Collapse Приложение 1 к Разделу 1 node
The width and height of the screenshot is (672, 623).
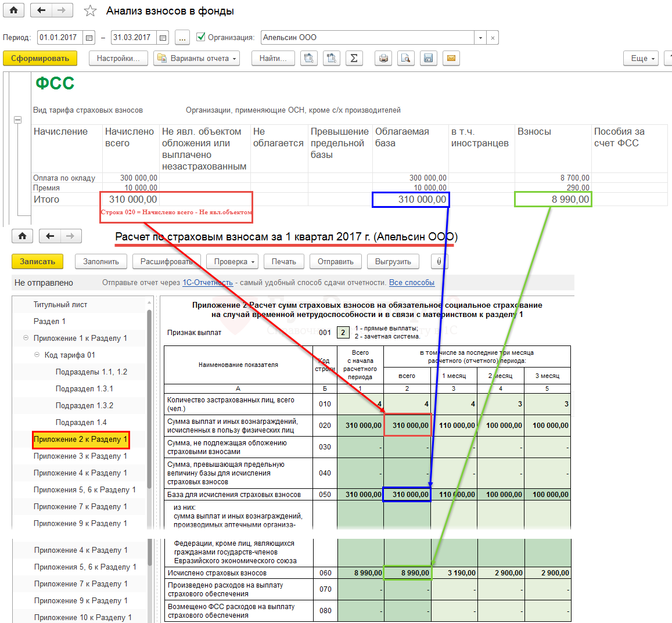[x=26, y=338]
